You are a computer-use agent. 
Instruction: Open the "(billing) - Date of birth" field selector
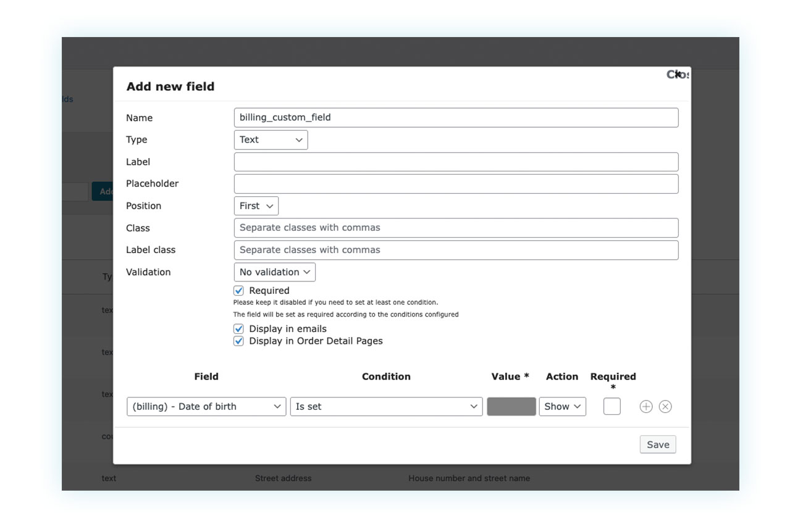pos(206,406)
